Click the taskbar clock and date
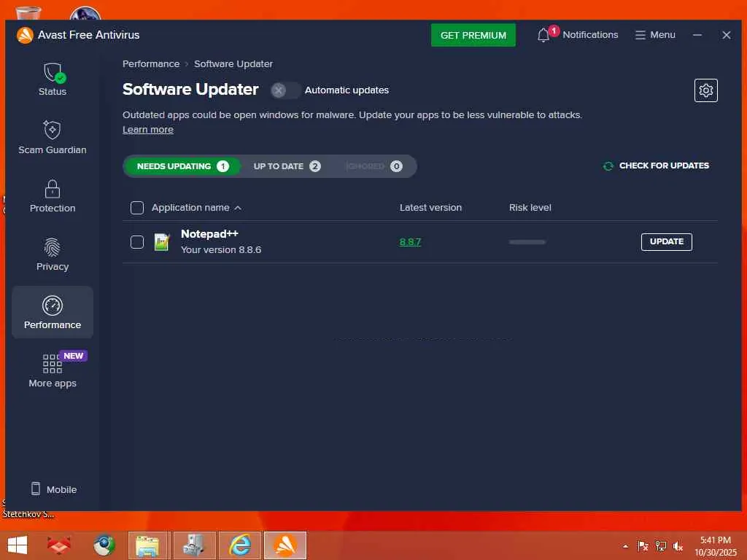This screenshot has width=747, height=560. coord(716,546)
